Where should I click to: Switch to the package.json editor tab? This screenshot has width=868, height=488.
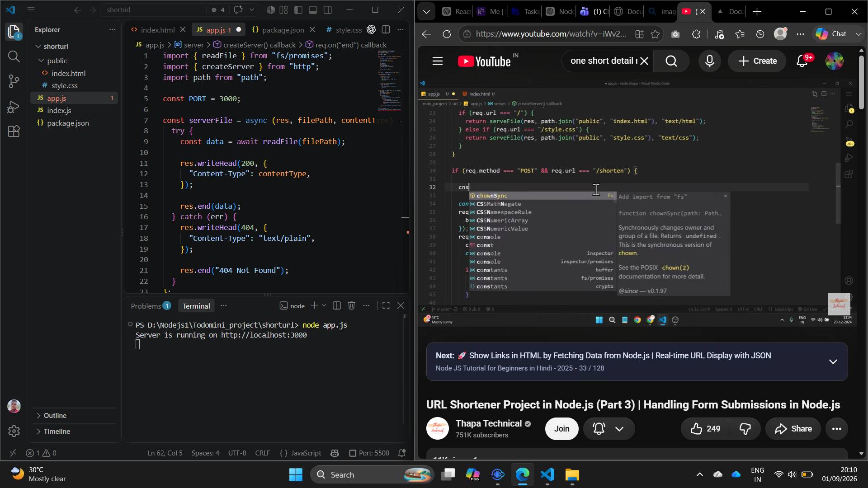pyautogui.click(x=278, y=30)
